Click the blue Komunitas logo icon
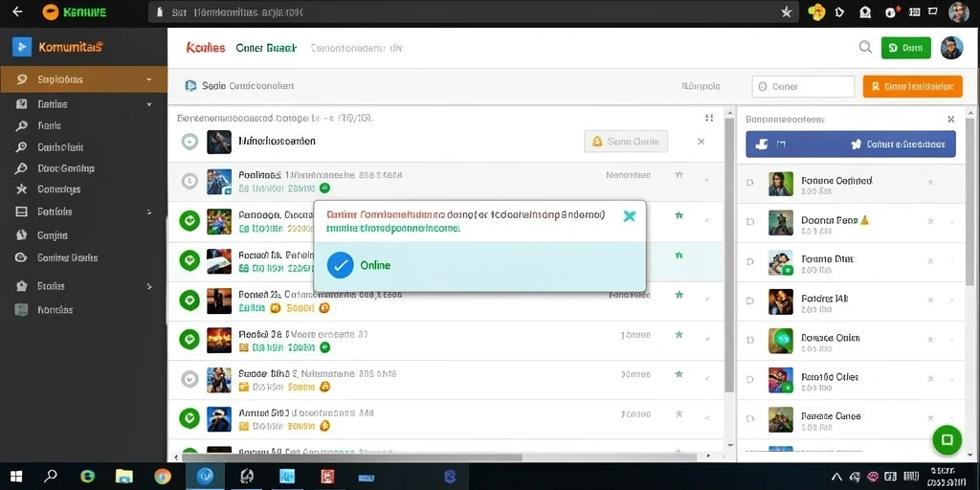The height and width of the screenshot is (490, 980). click(x=22, y=46)
